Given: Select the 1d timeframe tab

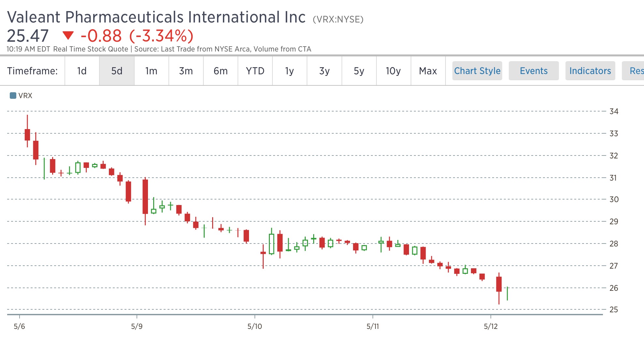Looking at the screenshot, I should [82, 71].
